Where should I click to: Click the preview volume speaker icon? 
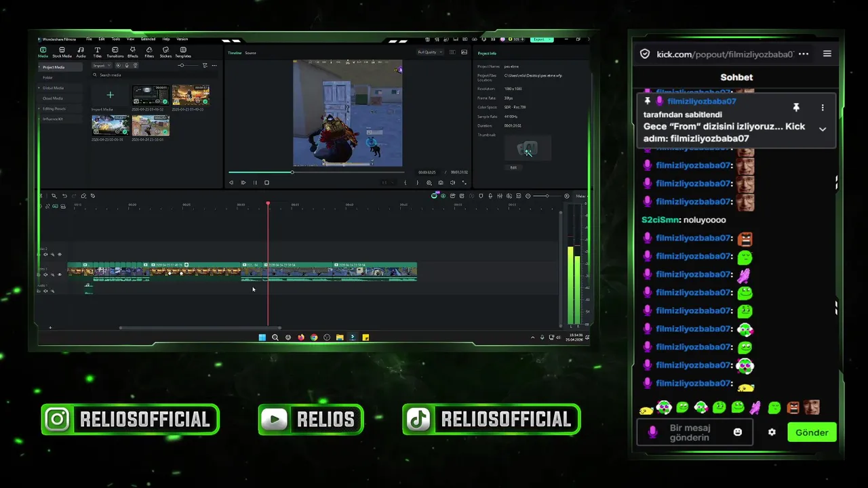[452, 182]
